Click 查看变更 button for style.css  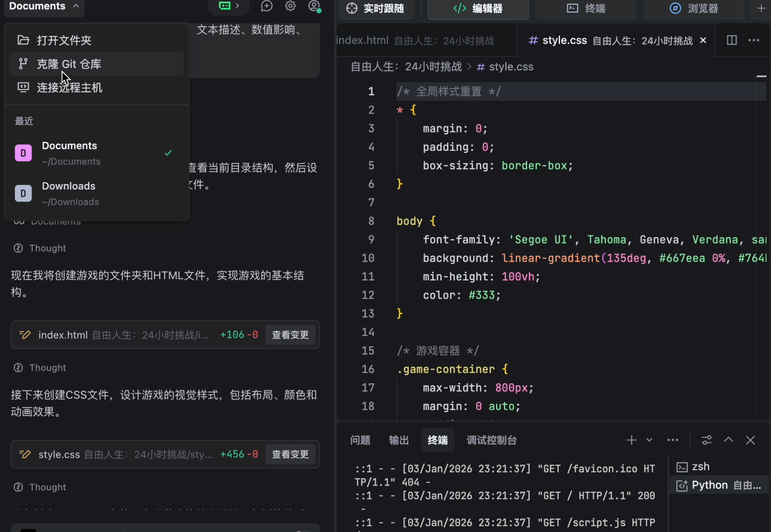coord(290,454)
